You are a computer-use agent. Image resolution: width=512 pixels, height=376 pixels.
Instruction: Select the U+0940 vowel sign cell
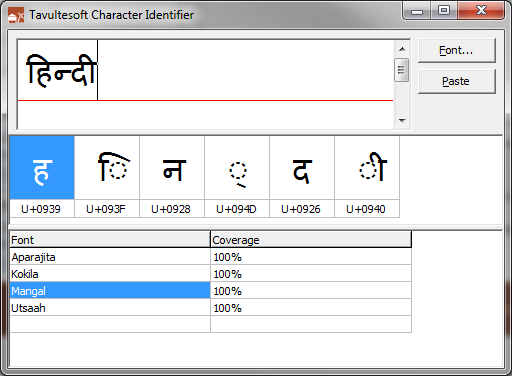[x=367, y=177]
